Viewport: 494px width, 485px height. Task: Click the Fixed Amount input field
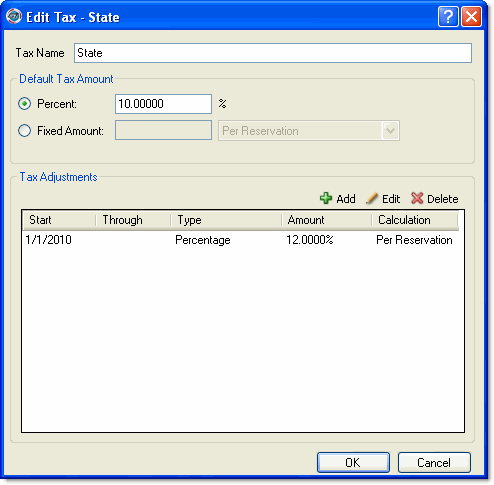point(163,130)
